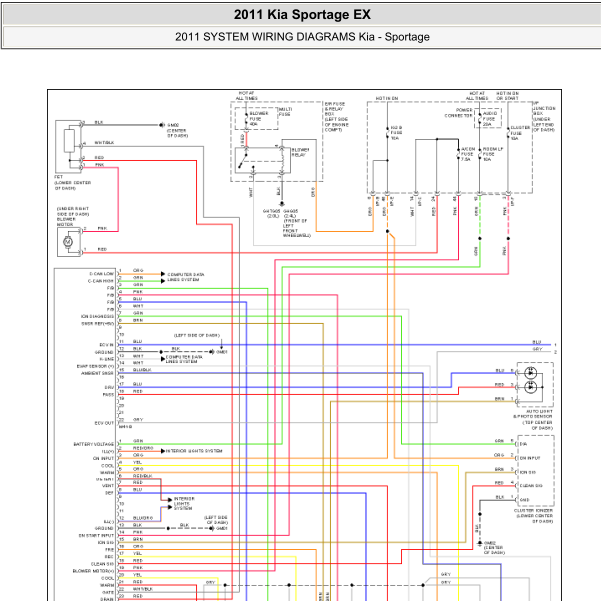Click the 'ROOM LP FUSE 10A' label

[493, 154]
